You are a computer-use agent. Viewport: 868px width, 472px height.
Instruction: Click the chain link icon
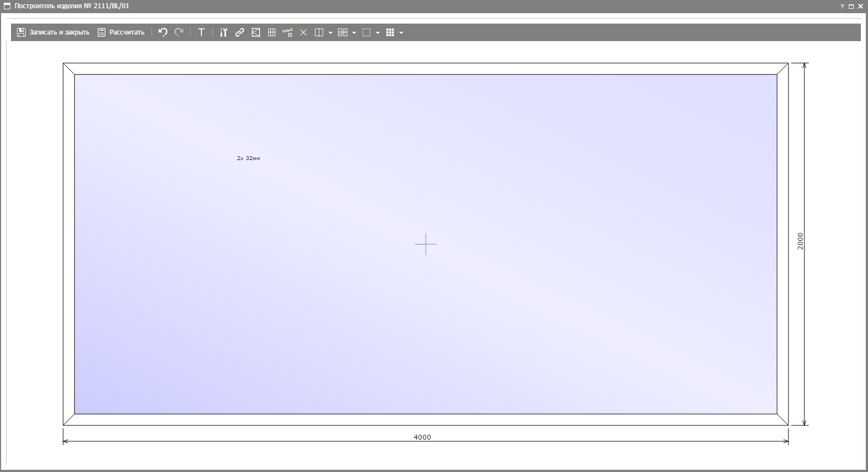point(240,32)
